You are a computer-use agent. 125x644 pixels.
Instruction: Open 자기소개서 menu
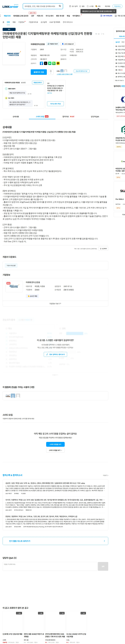pos(49,16)
